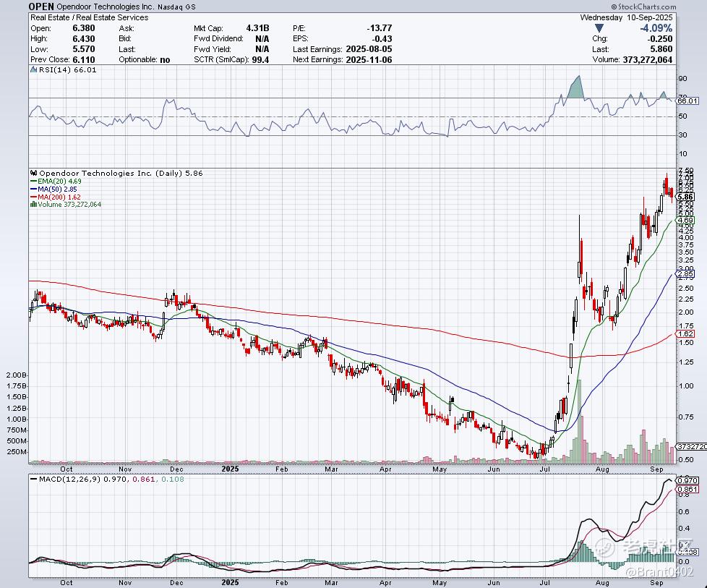Screen dimensions: 707x588
Task: Click the MA(50) 2.85 legend text
Action: (57, 189)
